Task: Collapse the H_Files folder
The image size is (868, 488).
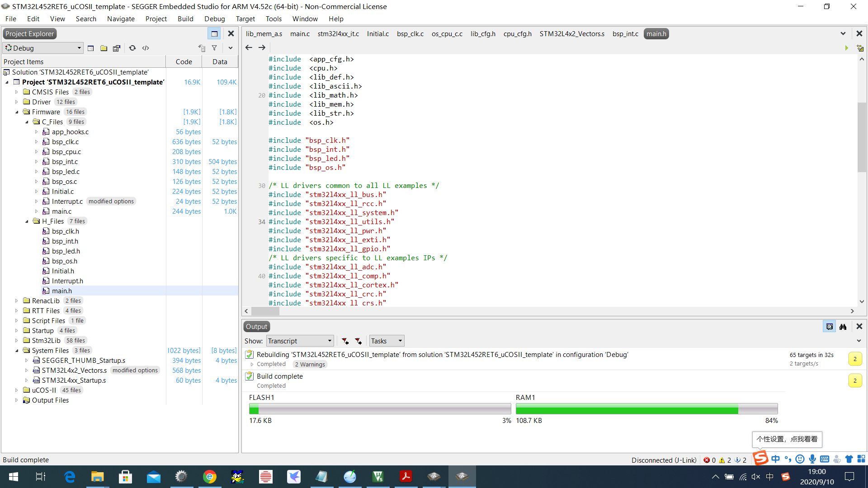Action: click(27, 221)
